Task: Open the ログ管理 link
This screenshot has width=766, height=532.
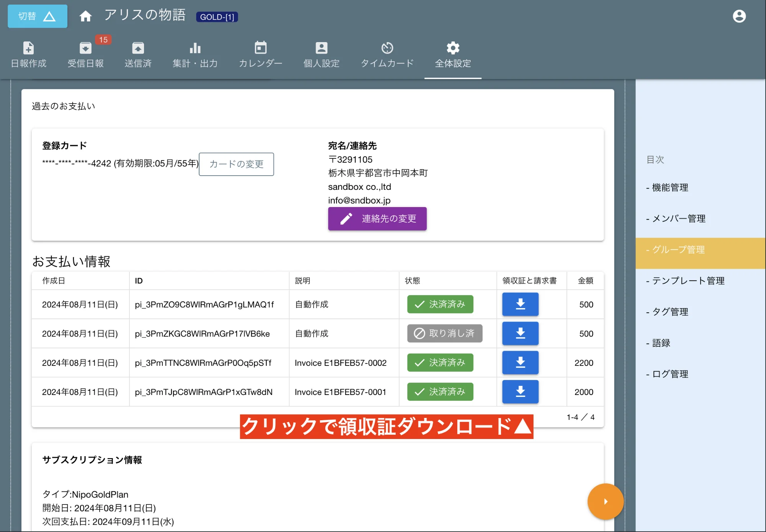Action: coord(669,374)
